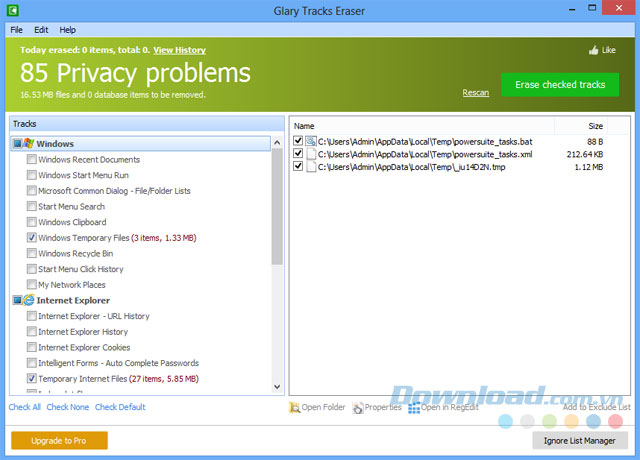This screenshot has width=640, height=460.
Task: Click the Properties icon
Action: pos(358,407)
